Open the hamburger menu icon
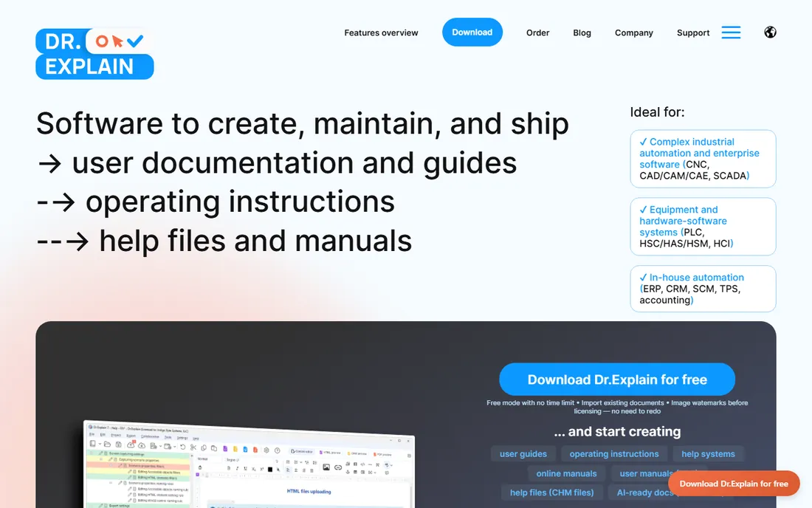 [731, 32]
